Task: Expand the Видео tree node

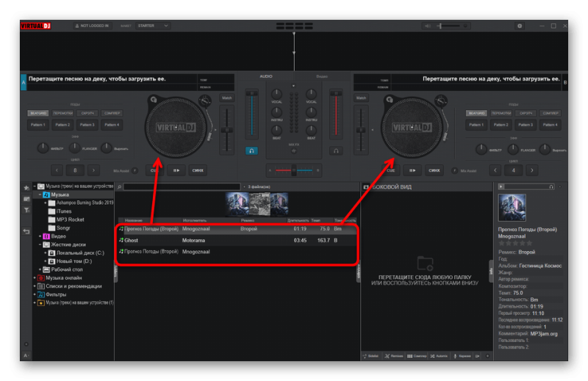Action: tap(40, 236)
